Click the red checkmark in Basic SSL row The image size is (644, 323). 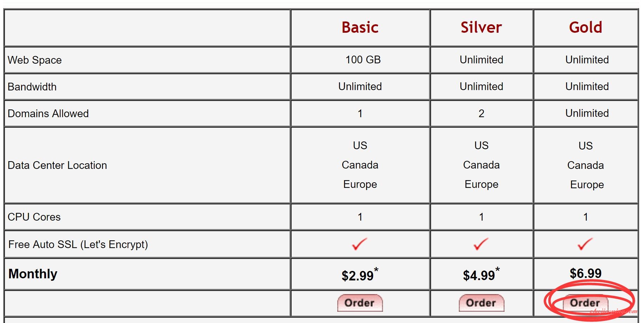click(x=359, y=244)
